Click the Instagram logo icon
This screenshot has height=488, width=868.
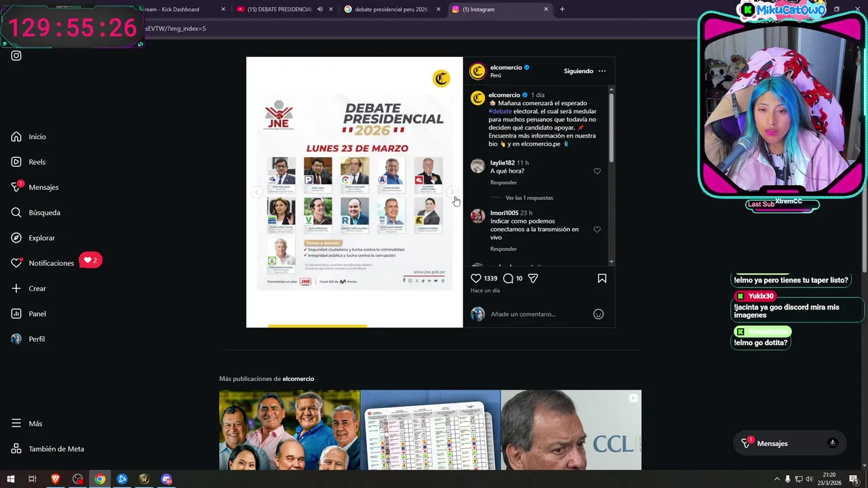tap(16, 56)
